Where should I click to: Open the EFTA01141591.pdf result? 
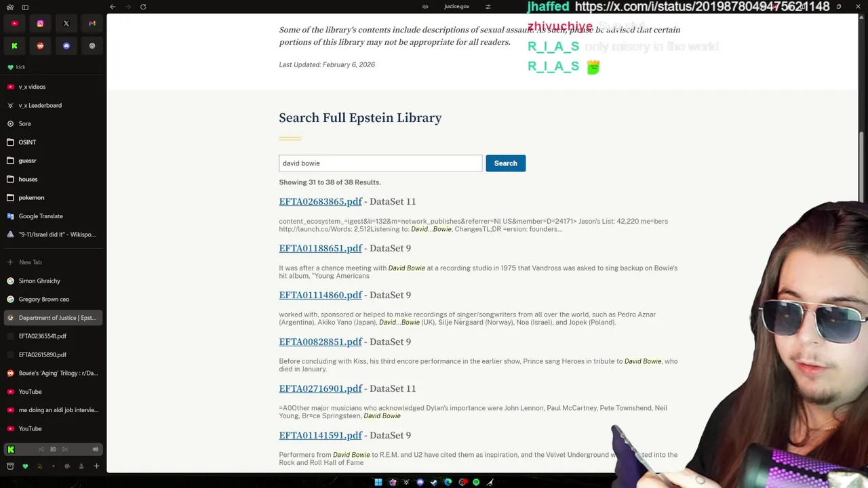pyautogui.click(x=320, y=435)
